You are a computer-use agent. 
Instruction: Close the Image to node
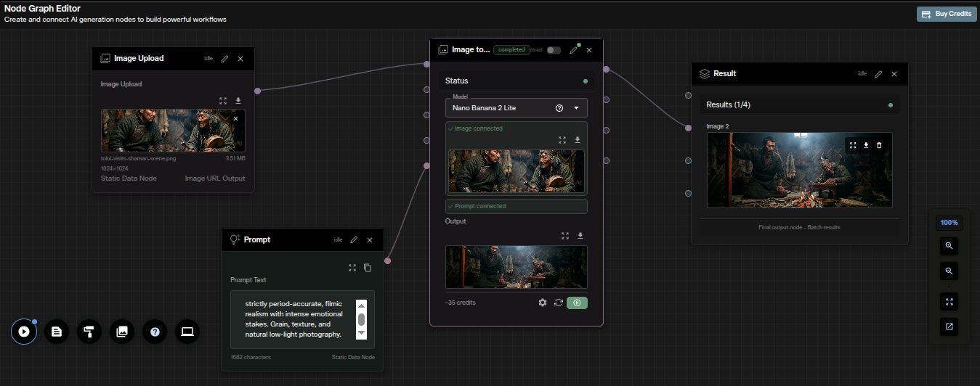click(589, 50)
